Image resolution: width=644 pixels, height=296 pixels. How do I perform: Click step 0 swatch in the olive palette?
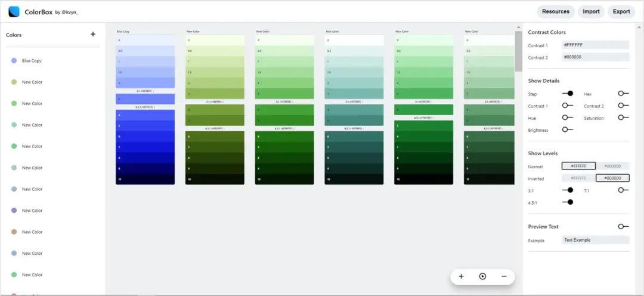pyautogui.click(x=215, y=40)
